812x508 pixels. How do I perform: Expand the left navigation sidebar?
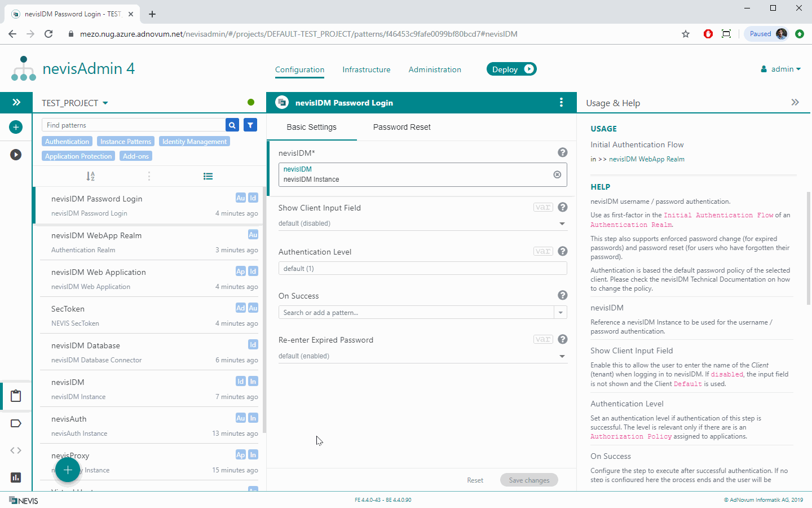[x=16, y=102]
